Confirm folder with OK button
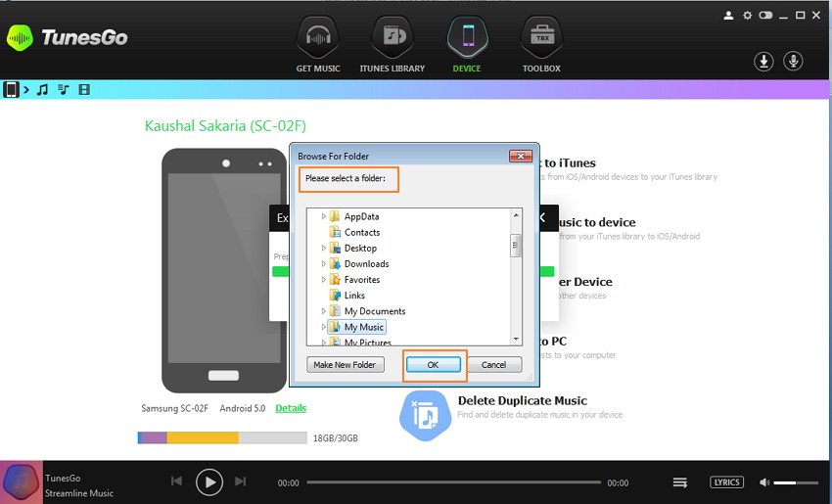The image size is (832, 504). [433, 365]
